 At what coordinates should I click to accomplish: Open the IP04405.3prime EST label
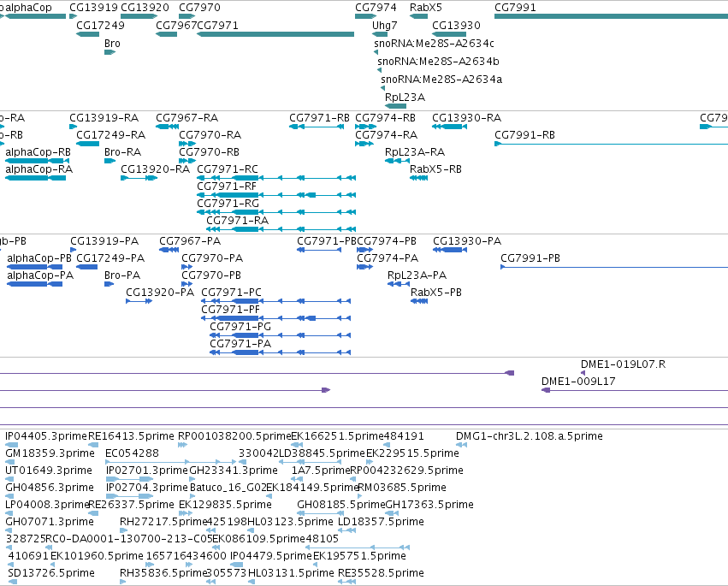(x=46, y=436)
